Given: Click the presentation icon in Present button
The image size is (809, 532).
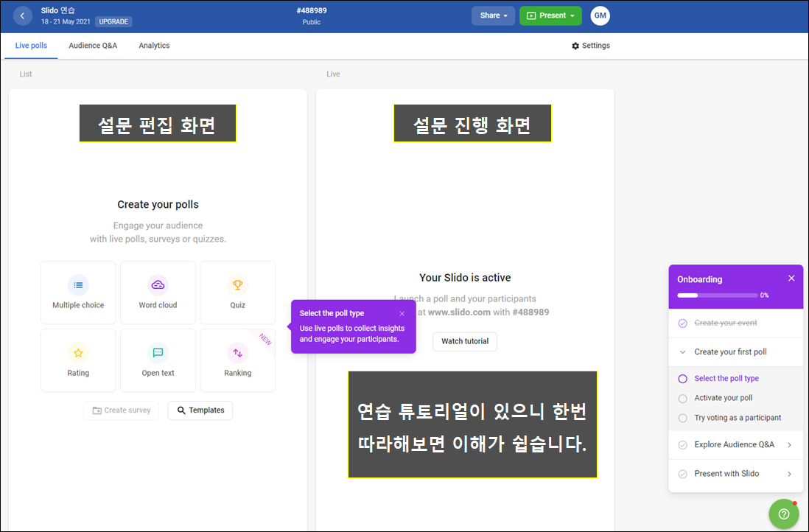Looking at the screenshot, I should [x=531, y=16].
